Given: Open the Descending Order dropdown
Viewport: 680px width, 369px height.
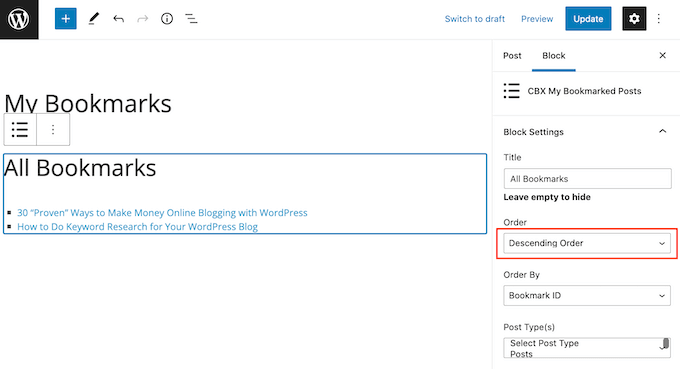Looking at the screenshot, I should point(587,243).
